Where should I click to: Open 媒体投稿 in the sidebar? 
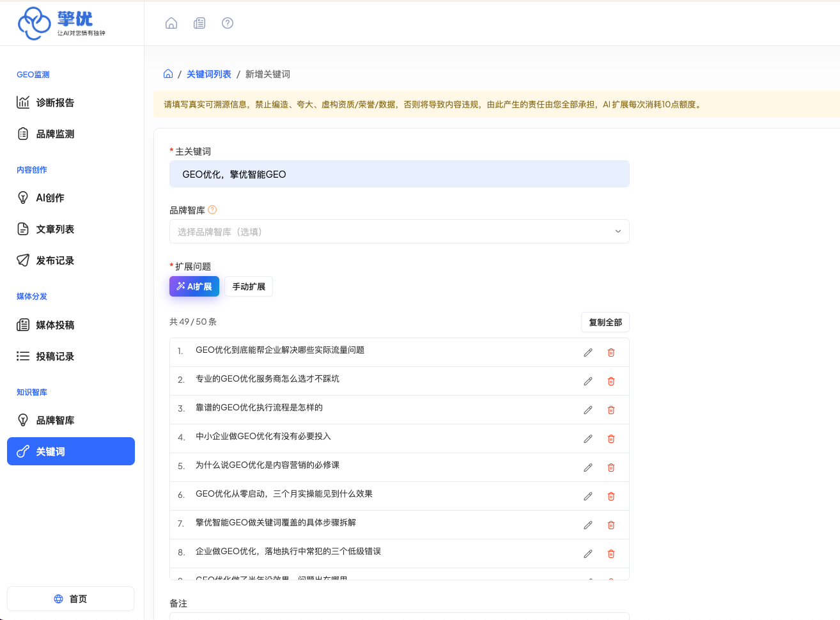(x=71, y=325)
